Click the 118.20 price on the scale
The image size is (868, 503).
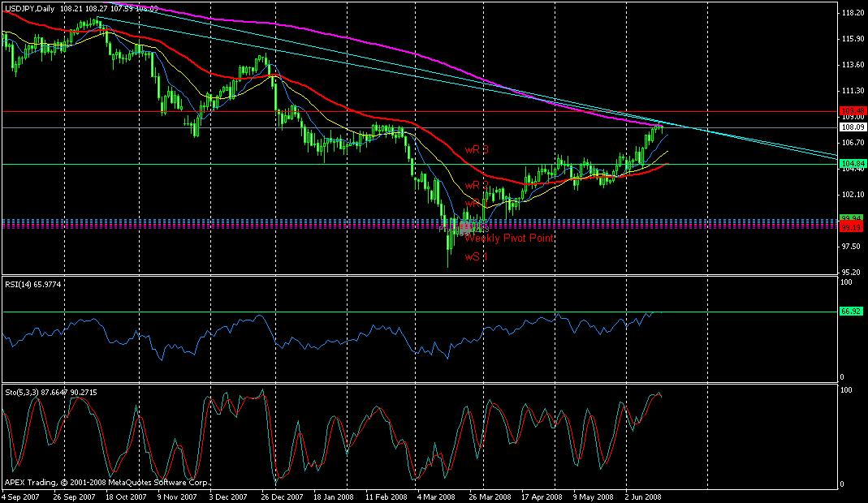pyautogui.click(x=852, y=14)
